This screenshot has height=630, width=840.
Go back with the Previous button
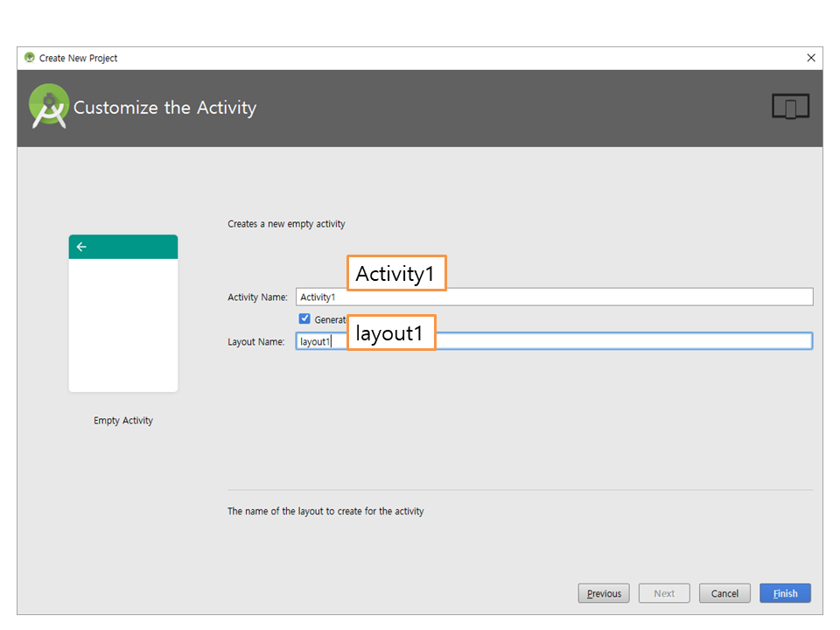tap(604, 593)
